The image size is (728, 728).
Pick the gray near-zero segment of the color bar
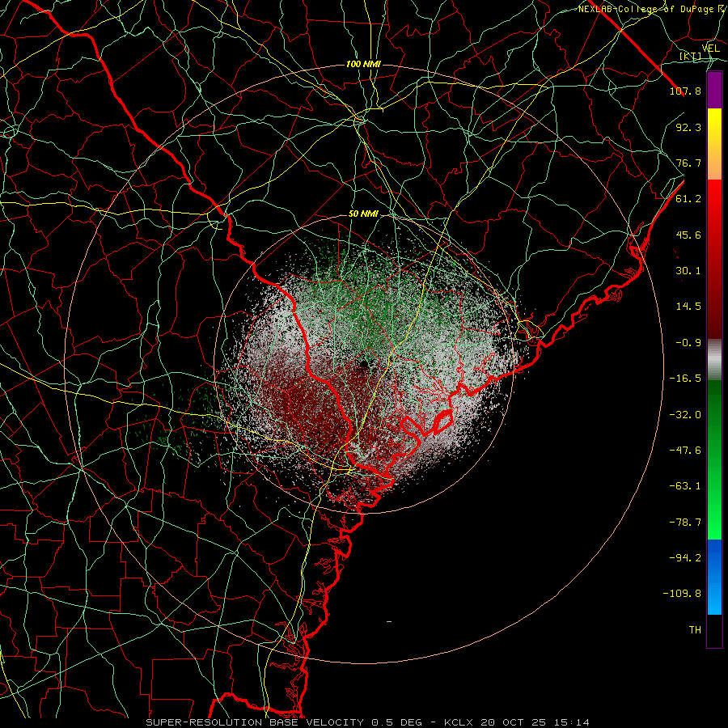click(x=714, y=360)
